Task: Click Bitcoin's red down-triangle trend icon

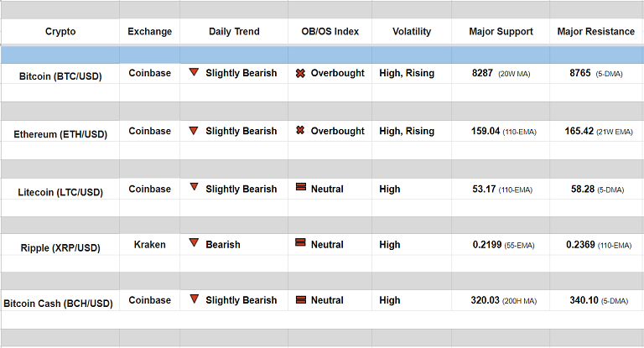Action: point(194,73)
